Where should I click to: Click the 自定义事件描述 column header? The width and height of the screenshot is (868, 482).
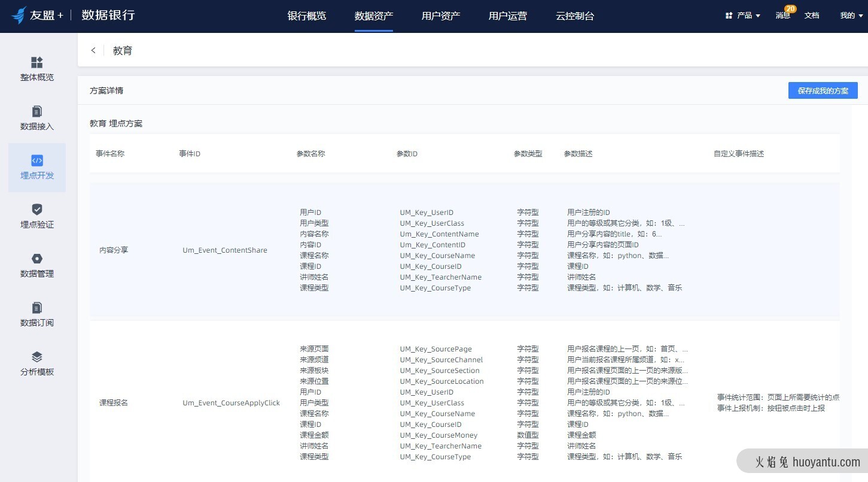pyautogui.click(x=739, y=154)
